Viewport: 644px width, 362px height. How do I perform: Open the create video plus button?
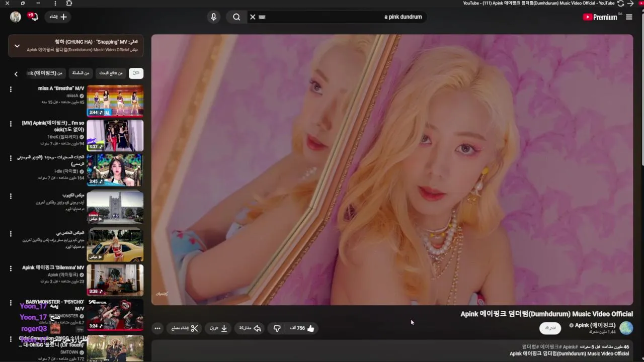[58, 17]
